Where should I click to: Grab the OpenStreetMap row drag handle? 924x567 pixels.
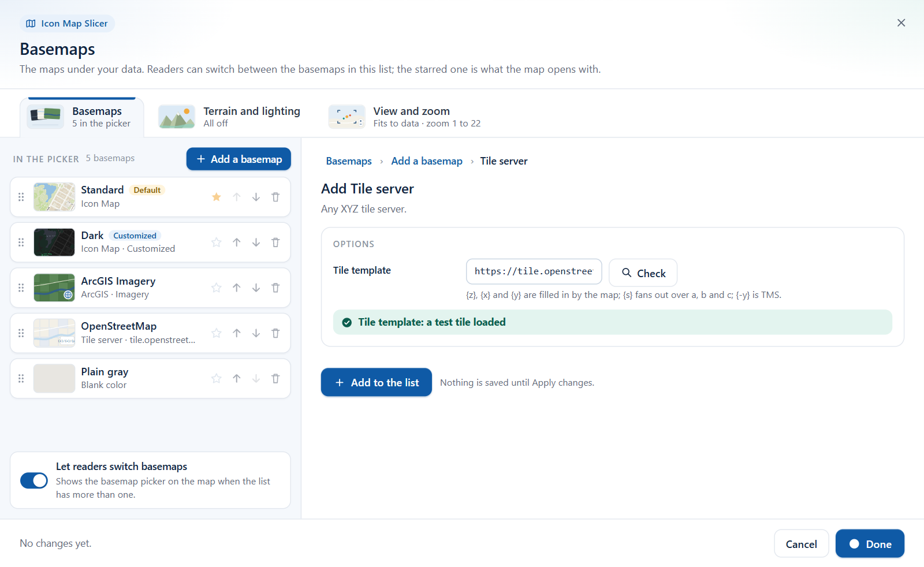(x=21, y=333)
